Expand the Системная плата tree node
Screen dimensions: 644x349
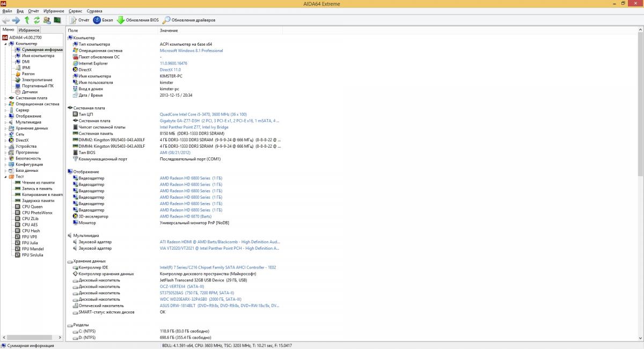(x=6, y=98)
